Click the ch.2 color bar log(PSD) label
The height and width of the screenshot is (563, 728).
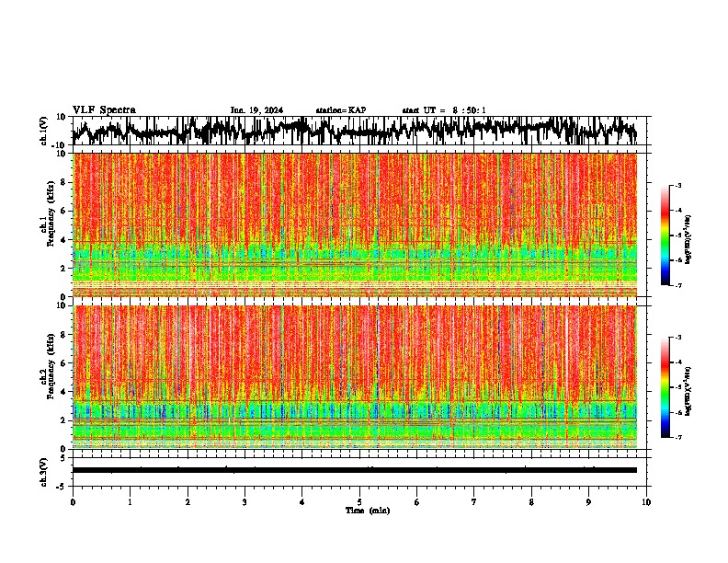pos(688,392)
